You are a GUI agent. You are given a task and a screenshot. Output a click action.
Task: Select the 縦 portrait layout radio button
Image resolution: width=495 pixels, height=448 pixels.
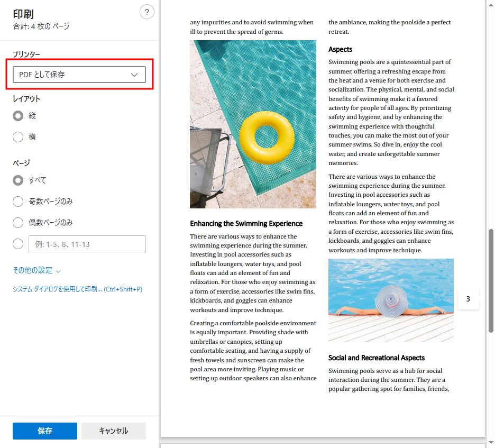(x=18, y=116)
